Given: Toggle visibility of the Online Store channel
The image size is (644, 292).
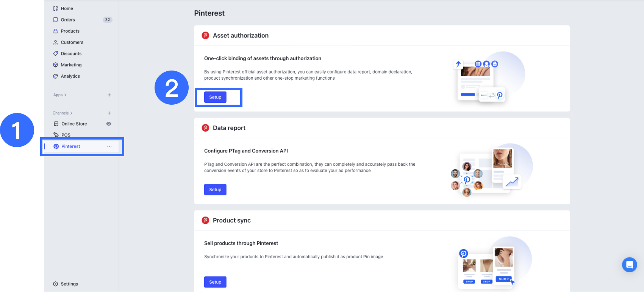Looking at the screenshot, I should coord(109,123).
